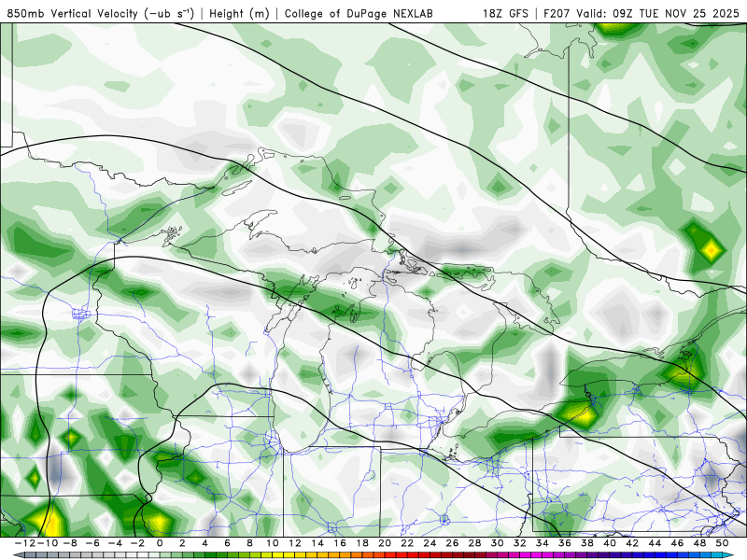Click the 'F207' forecast hour text
Image resolution: width=747 pixels, height=560 pixels.
point(557,13)
